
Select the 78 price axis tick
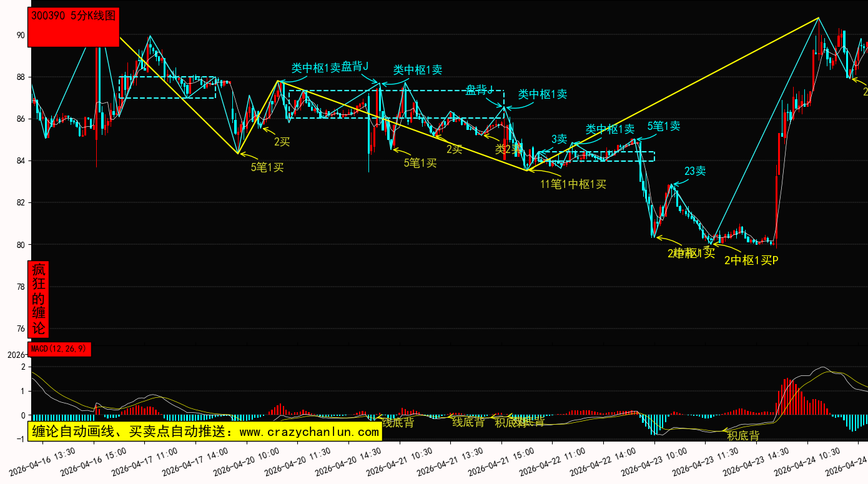click(x=21, y=287)
